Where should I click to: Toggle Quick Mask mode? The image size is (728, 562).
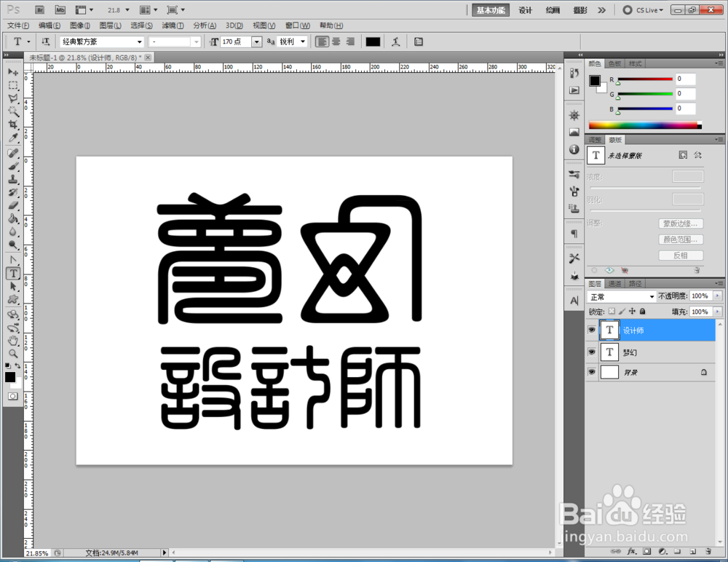point(13,396)
